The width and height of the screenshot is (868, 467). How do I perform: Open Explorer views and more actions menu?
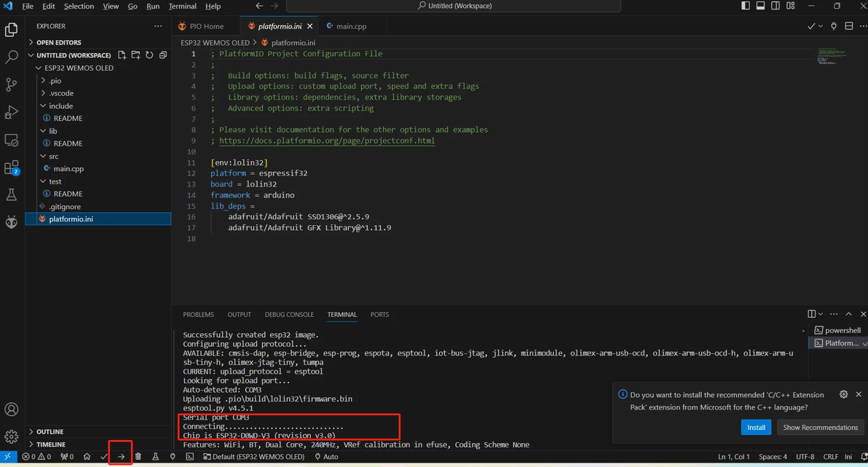coord(158,26)
